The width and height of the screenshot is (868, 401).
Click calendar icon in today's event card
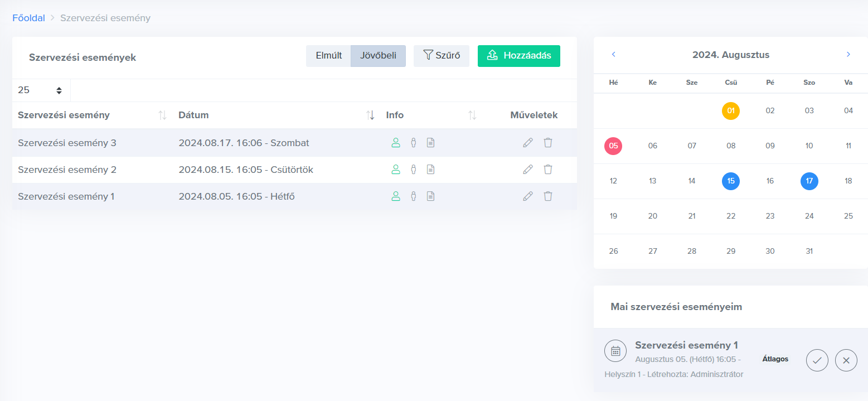click(x=615, y=351)
